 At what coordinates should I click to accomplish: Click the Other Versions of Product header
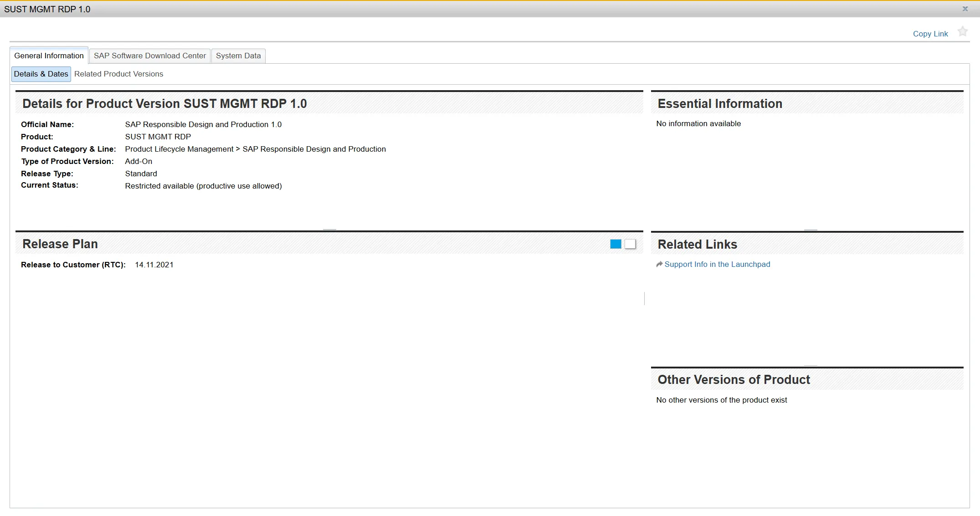pos(734,380)
